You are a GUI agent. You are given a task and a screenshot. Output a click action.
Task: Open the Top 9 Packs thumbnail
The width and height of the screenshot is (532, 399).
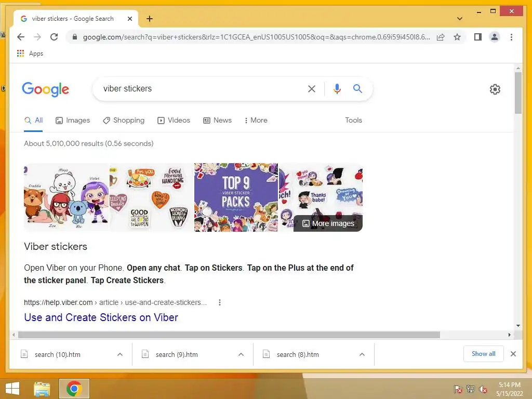tap(236, 197)
